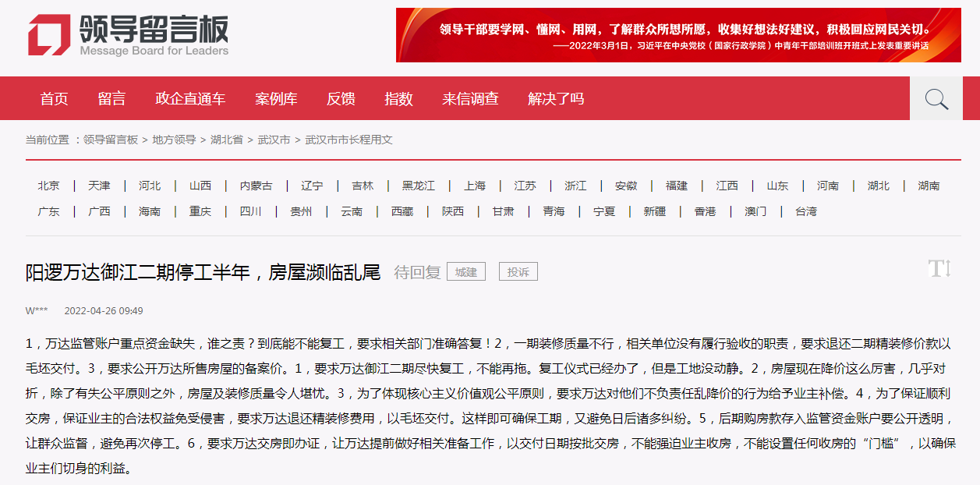The height and width of the screenshot is (485, 980).
Task: Open the 湖北省 breadcrumb link
Action: click(x=226, y=140)
